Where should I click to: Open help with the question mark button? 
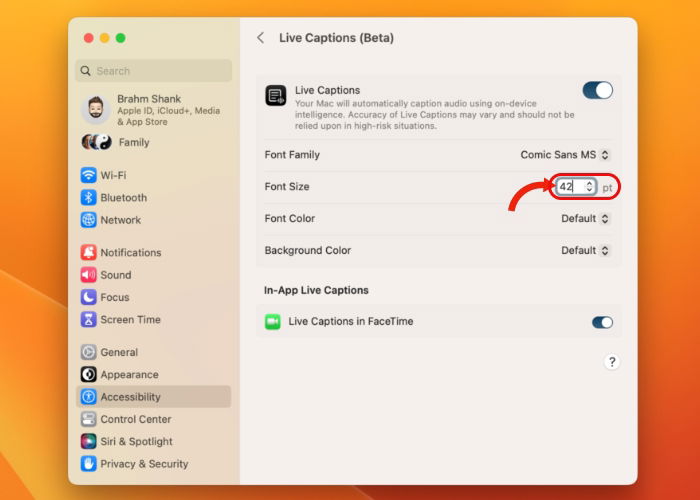pyautogui.click(x=612, y=362)
